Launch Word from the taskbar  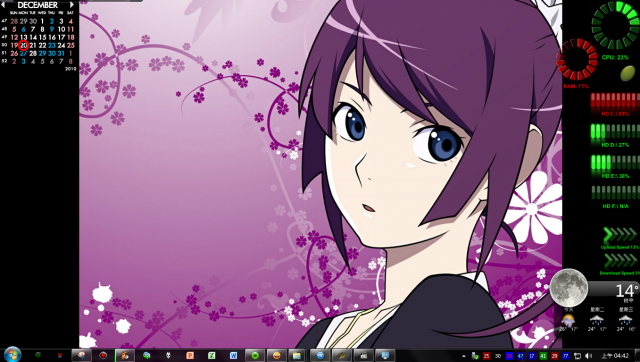tap(233, 355)
